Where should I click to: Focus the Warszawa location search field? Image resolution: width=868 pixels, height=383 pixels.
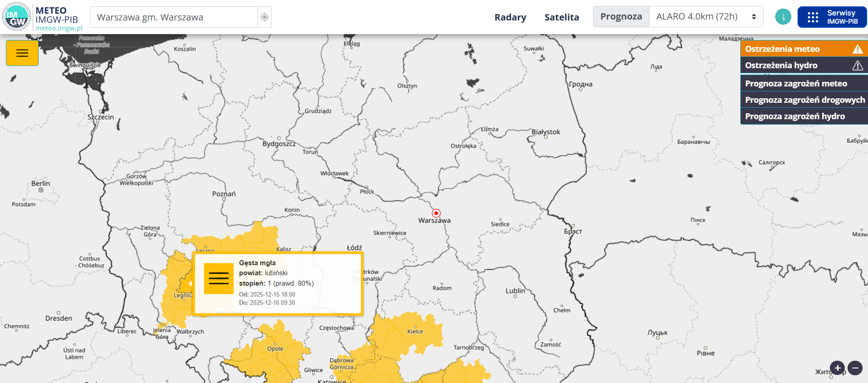coord(174,17)
